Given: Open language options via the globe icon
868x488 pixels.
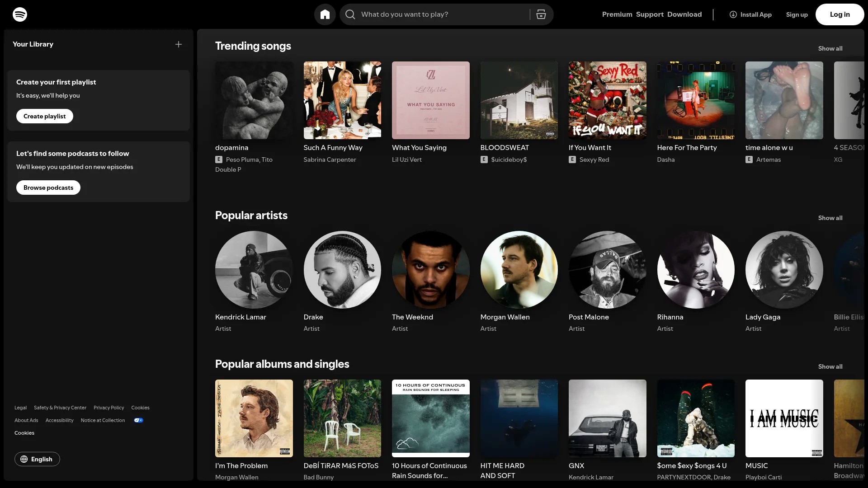Looking at the screenshot, I should click(24, 459).
